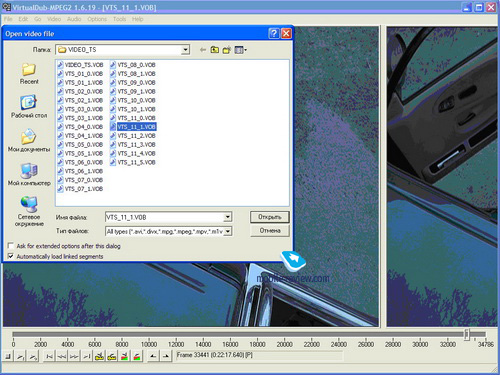Click the Stop playback button
The image size is (500, 375).
tap(8, 357)
